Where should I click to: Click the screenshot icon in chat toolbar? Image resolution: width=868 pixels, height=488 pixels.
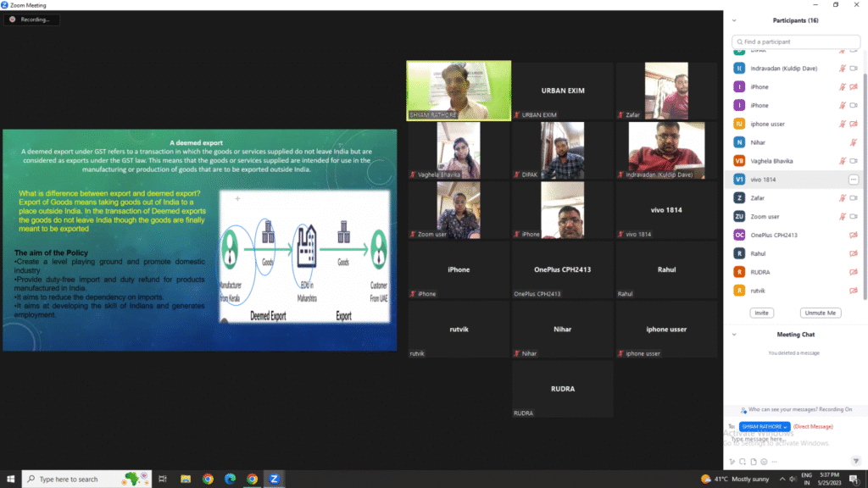click(x=742, y=461)
